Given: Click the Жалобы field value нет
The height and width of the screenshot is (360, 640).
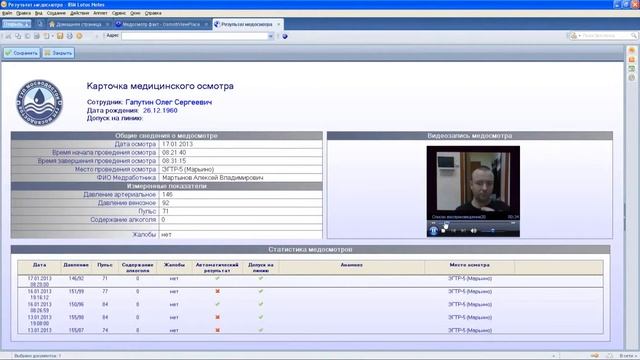Looking at the screenshot, I should coord(166,235).
